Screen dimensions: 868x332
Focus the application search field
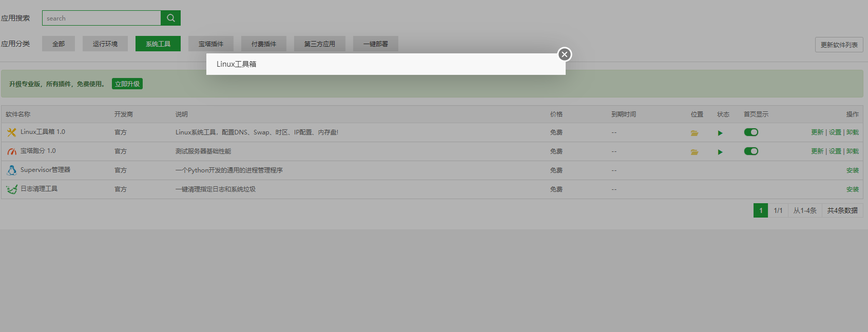coord(102,18)
